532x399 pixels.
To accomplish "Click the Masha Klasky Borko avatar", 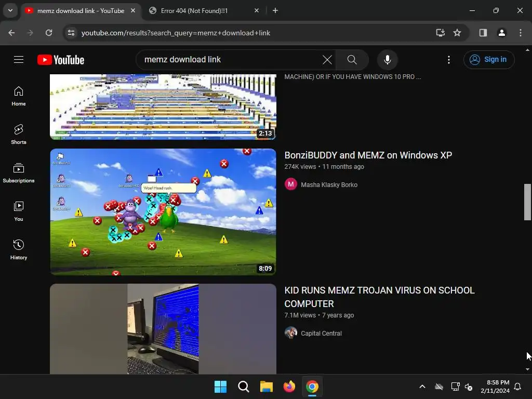I will point(291,184).
